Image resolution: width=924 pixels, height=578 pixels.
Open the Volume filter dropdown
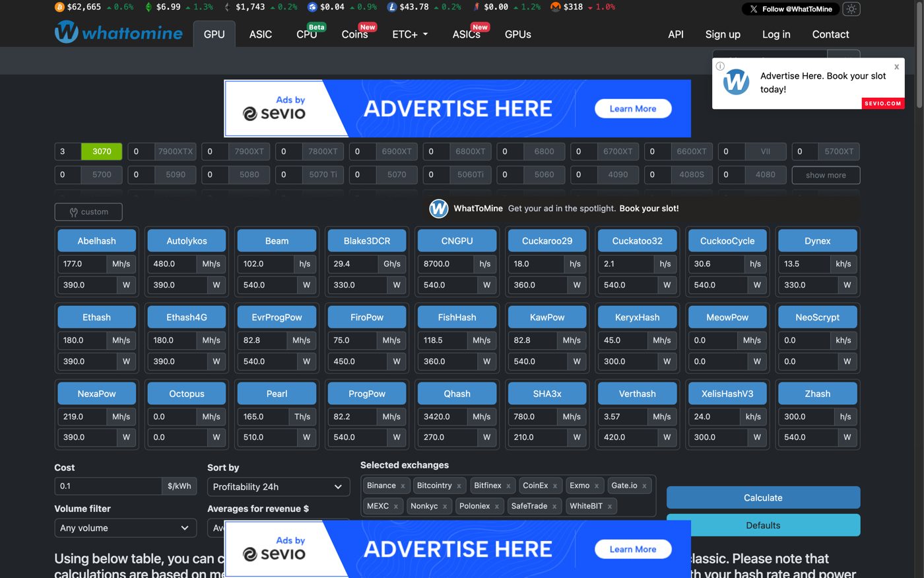click(x=125, y=528)
